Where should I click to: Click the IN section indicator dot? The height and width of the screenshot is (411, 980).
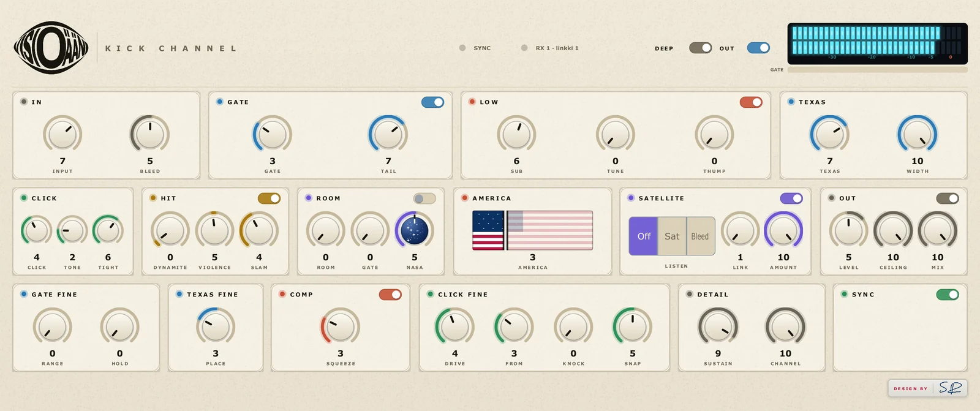pos(24,102)
